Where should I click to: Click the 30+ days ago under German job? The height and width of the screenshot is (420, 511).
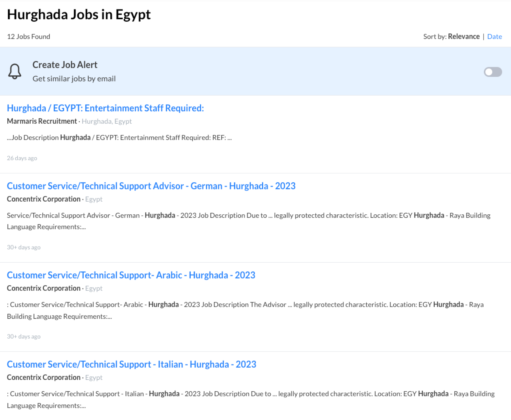click(x=24, y=247)
